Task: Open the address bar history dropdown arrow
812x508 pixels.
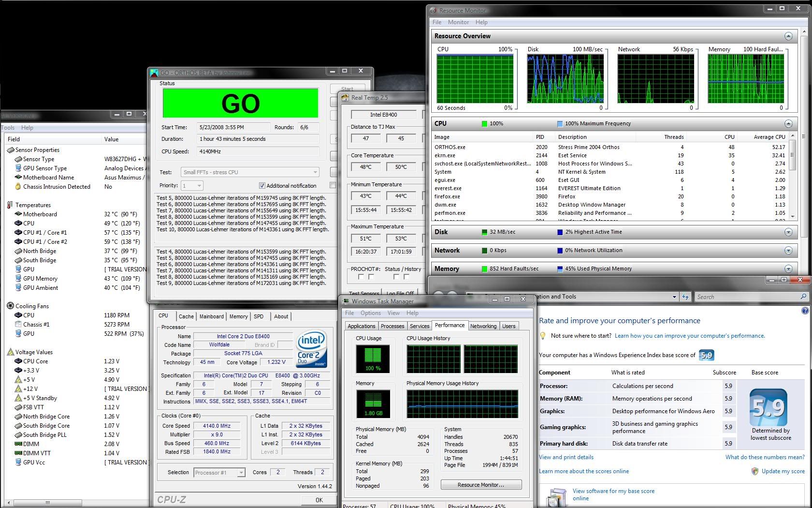Action: pos(674,297)
